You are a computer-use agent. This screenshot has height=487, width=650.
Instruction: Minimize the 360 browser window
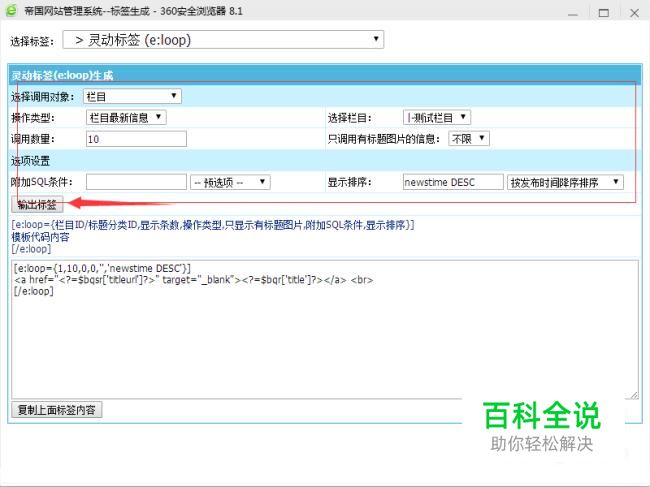(573, 13)
